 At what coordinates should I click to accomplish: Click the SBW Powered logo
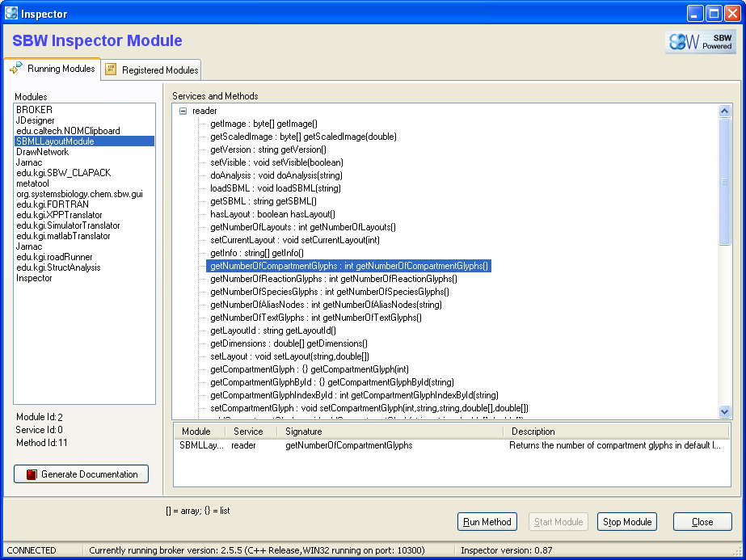[x=700, y=42]
